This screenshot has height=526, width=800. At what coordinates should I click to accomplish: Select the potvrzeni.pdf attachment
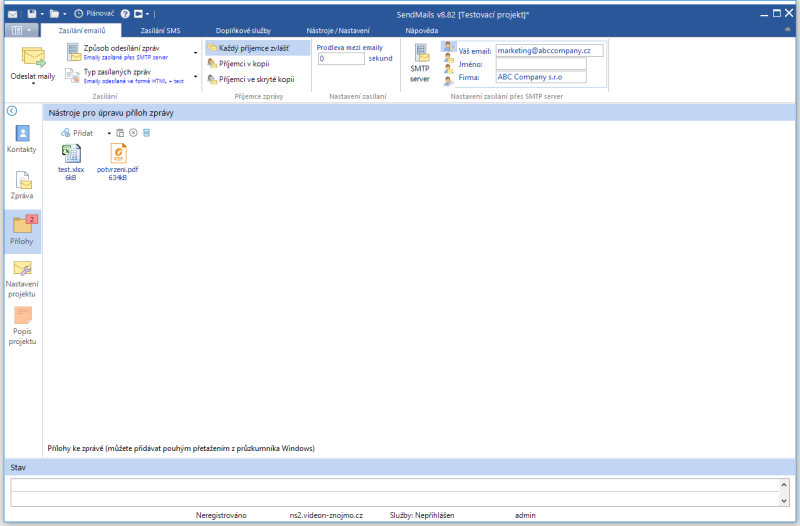[x=118, y=162]
